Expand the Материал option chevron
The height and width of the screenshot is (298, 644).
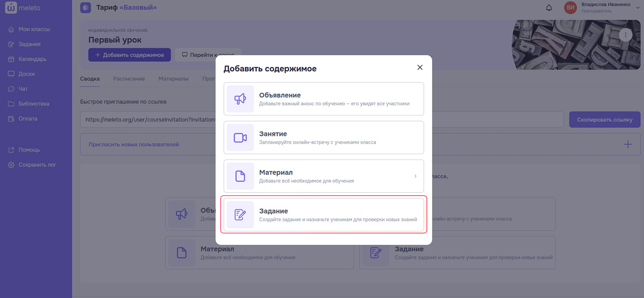(x=416, y=176)
